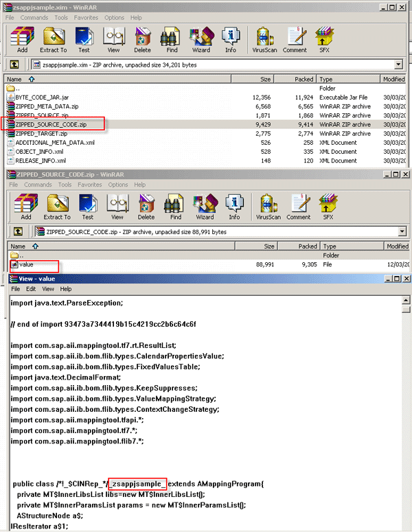Screen dimensions: 412x532
Task: Sort by Size column in zsappjsample.xim window
Action: pos(252,79)
